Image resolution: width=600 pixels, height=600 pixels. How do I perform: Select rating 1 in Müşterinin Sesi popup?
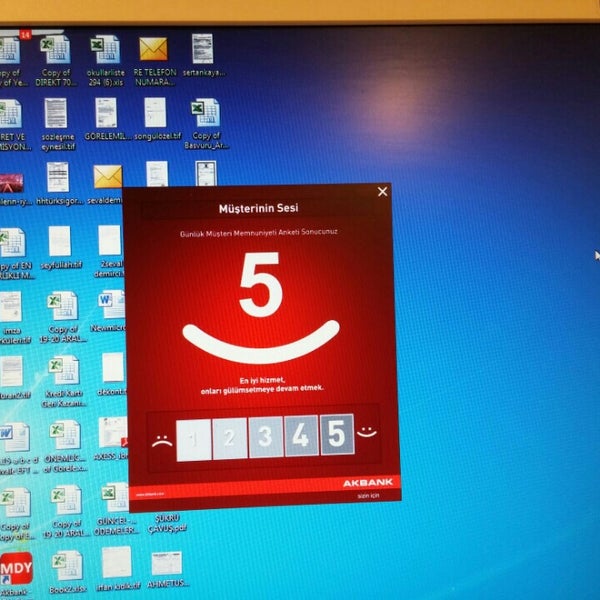coord(194,440)
